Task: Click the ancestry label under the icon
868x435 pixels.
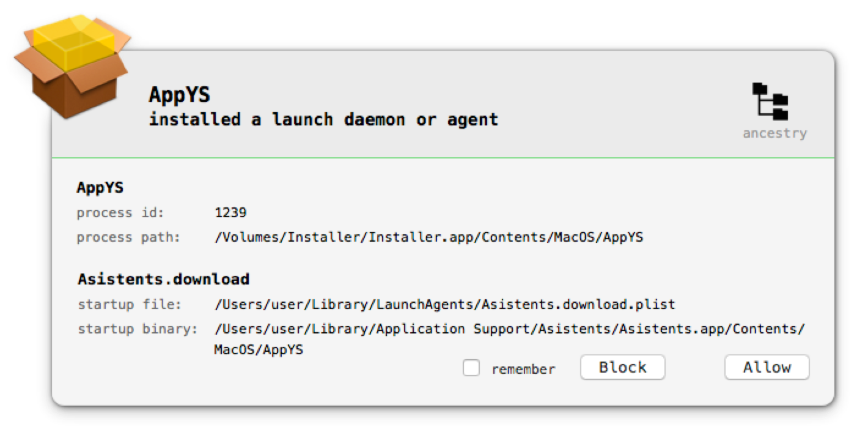Action: pyautogui.click(x=774, y=133)
